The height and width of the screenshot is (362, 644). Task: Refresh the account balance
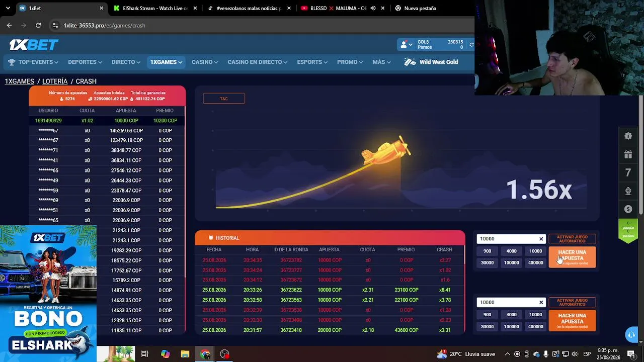tap(471, 45)
